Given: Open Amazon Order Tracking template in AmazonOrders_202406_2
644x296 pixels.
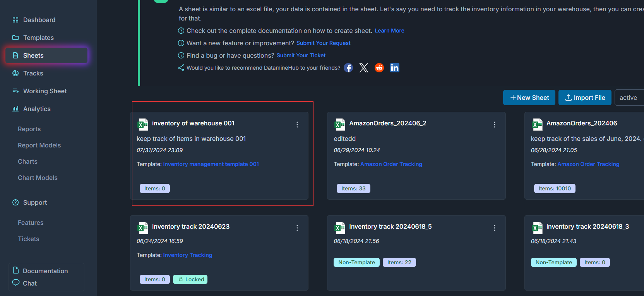Looking at the screenshot, I should (391, 164).
